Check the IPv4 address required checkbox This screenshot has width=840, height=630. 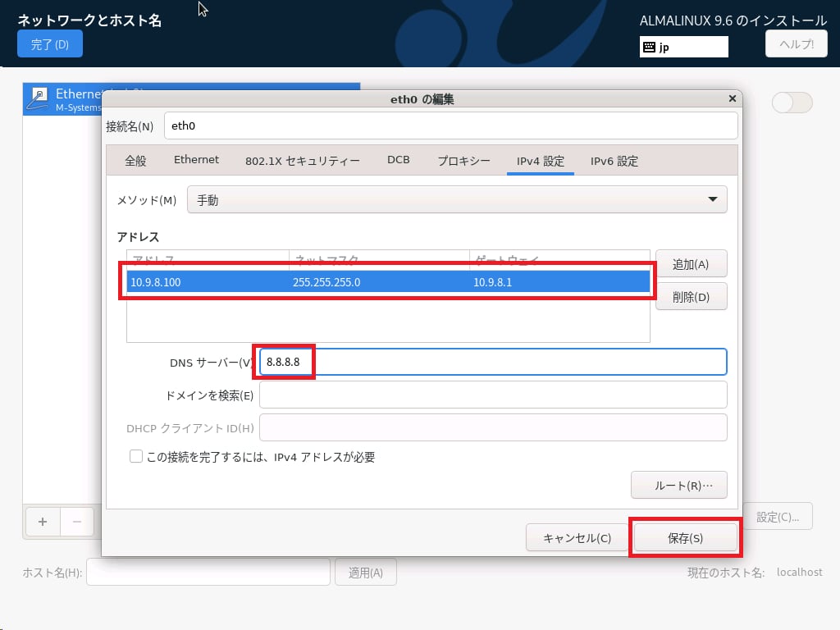136,456
